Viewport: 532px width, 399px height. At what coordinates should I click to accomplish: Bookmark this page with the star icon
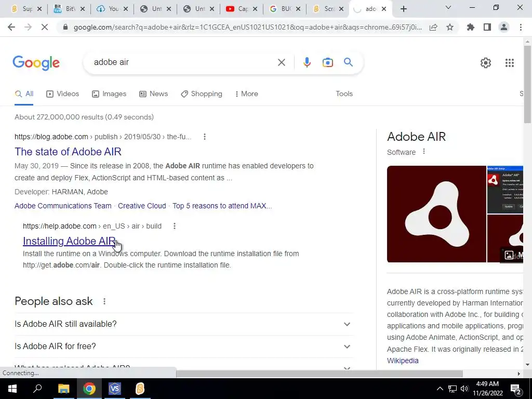click(450, 28)
